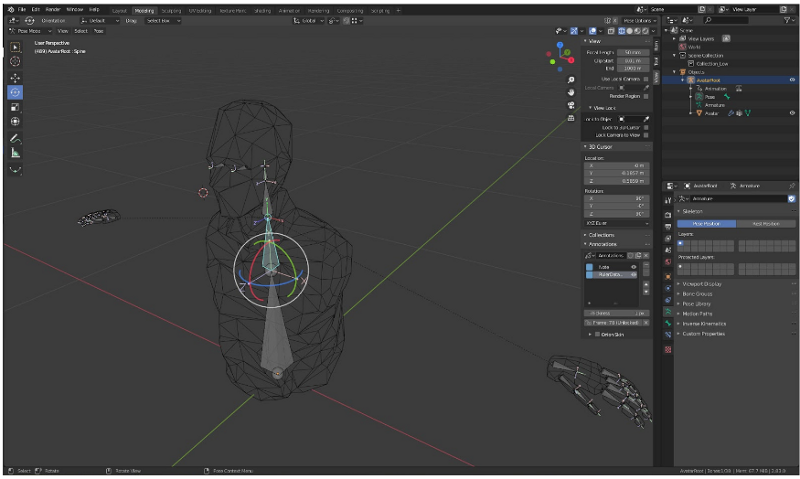Toggle camera view from viewport icons

[570, 105]
